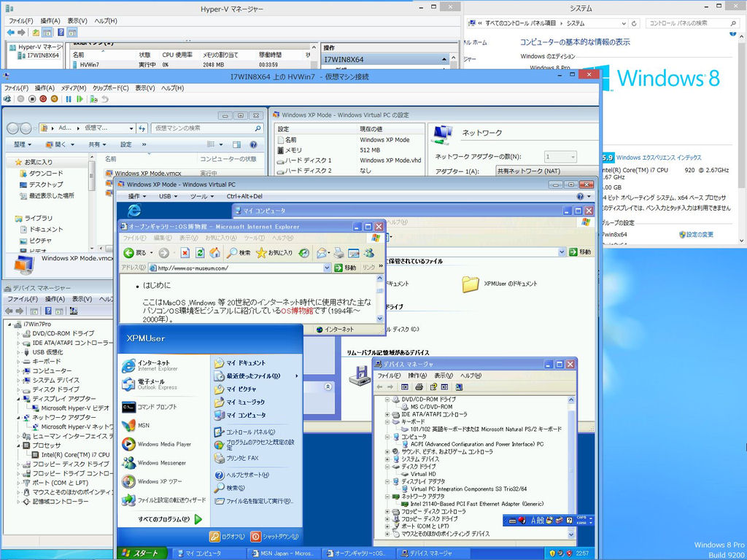Open the IE address bar dropdown arrow
This screenshot has height=560, width=747.
coord(327,268)
